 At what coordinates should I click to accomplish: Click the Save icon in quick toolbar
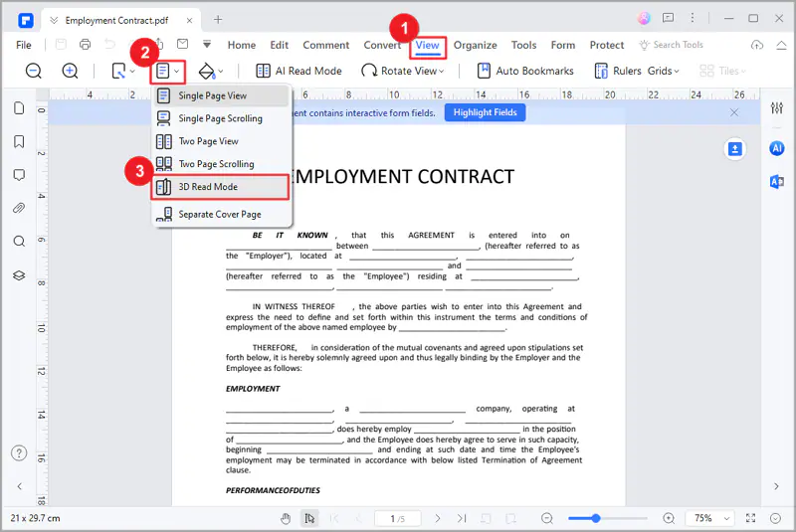pos(61,45)
